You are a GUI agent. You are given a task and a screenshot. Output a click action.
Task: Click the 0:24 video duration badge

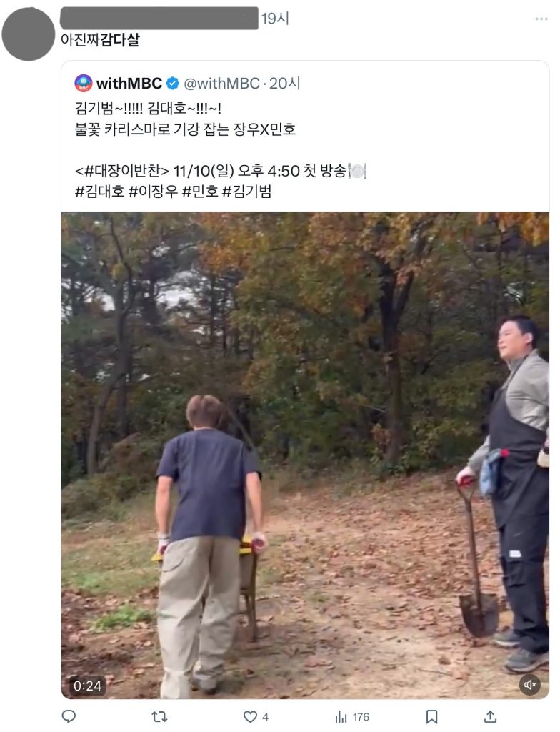pos(87,686)
